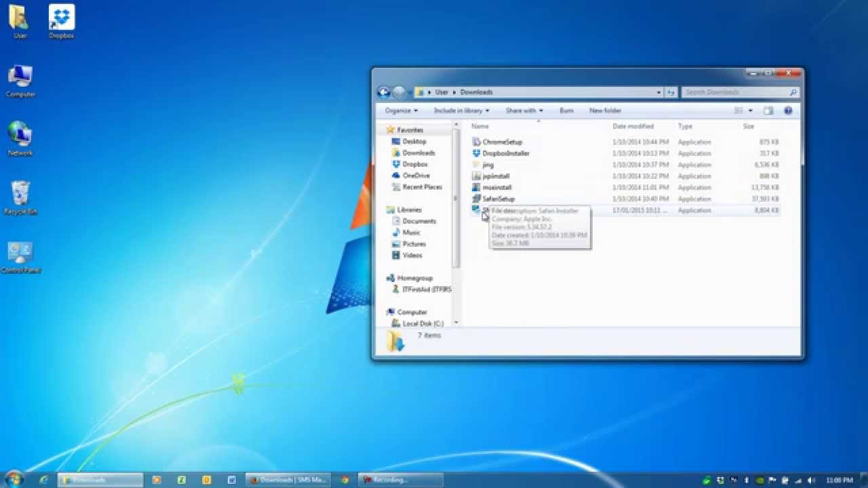868x488 pixels.
Task: Switch to Firefox Downloads taskbar button
Action: (288, 480)
